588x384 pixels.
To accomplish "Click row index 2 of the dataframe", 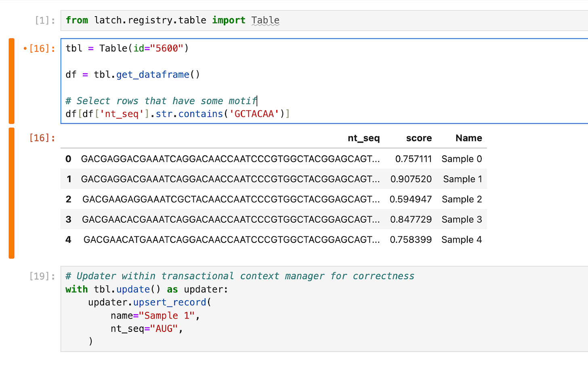I will [68, 199].
